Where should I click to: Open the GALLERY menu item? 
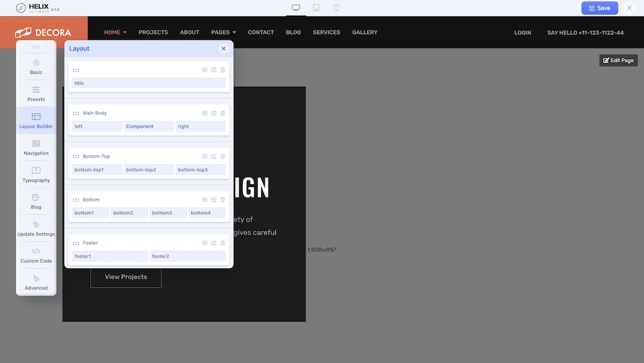click(365, 32)
